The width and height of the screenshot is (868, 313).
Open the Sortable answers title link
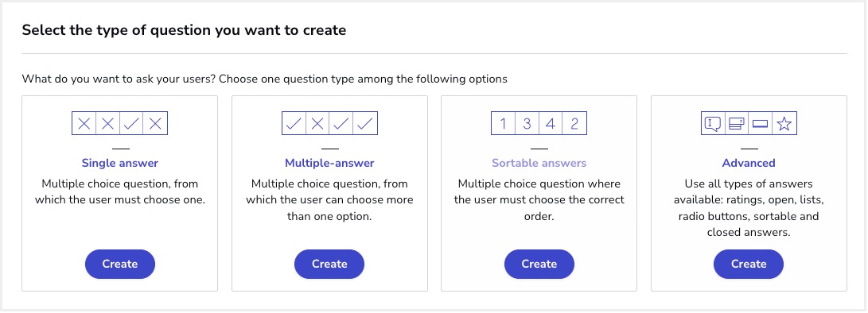pyautogui.click(x=539, y=163)
